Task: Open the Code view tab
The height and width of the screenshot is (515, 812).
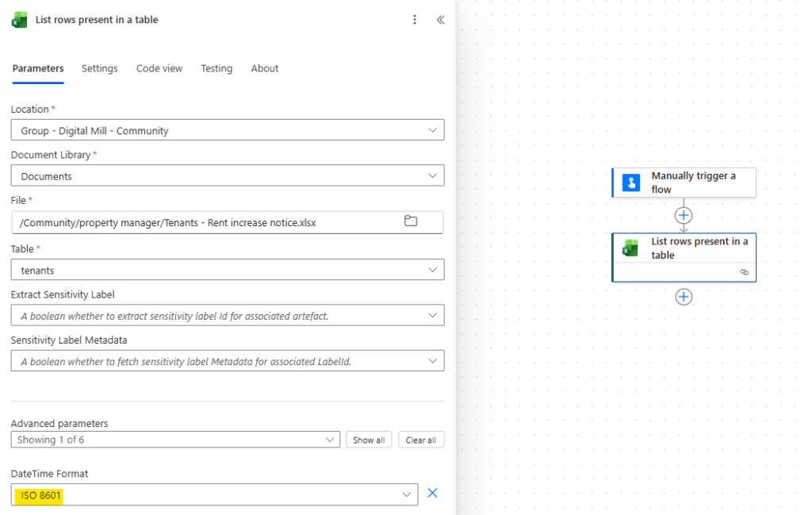Action: (159, 68)
